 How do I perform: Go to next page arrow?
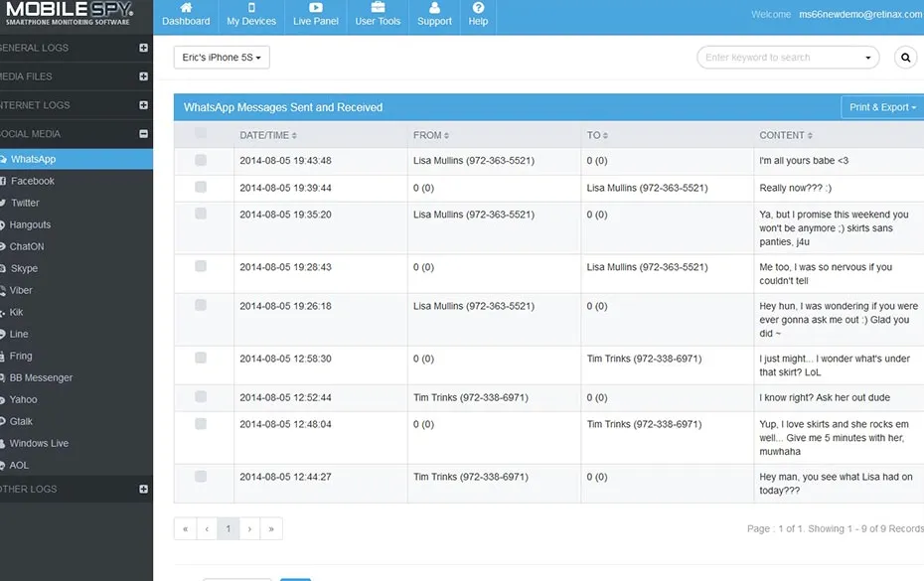(x=249, y=528)
